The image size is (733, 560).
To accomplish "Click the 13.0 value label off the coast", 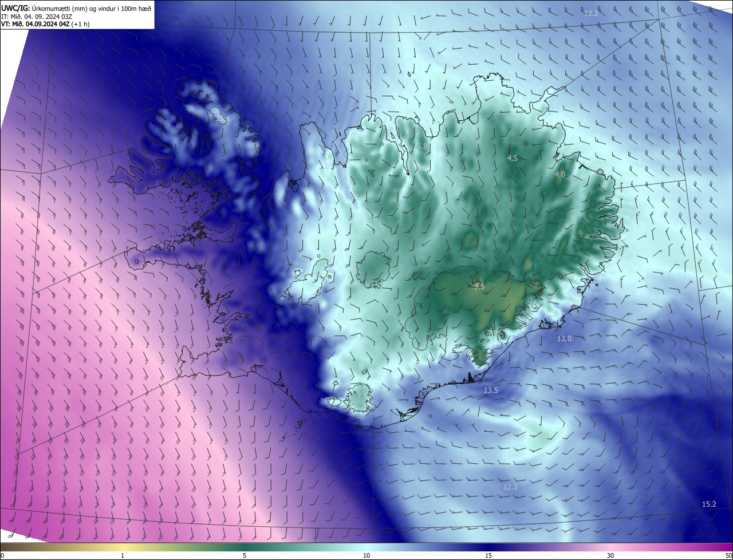I will (564, 339).
